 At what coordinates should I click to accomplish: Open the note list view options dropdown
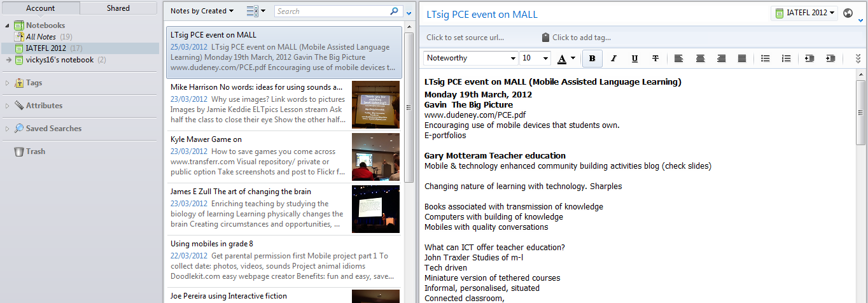256,11
